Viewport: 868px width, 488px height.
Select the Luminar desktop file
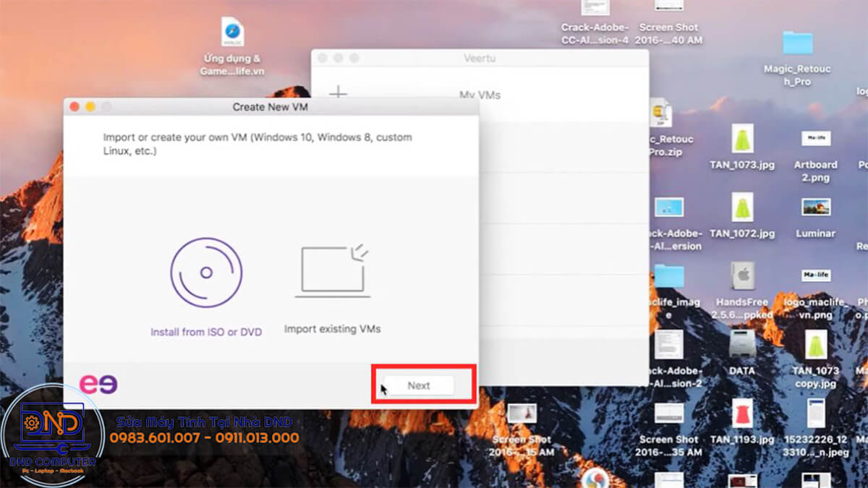coord(816,207)
